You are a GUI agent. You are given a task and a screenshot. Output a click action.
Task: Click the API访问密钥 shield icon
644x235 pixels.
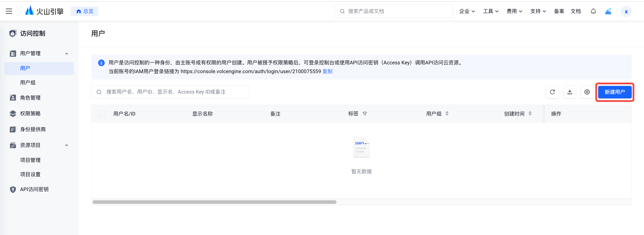tap(13, 190)
